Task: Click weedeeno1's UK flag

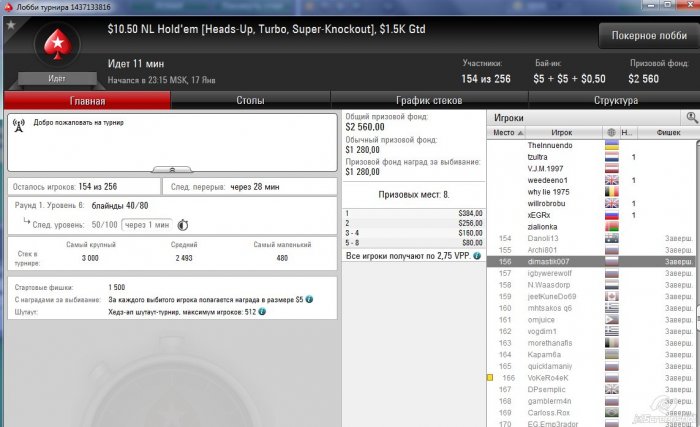Action: (612, 180)
